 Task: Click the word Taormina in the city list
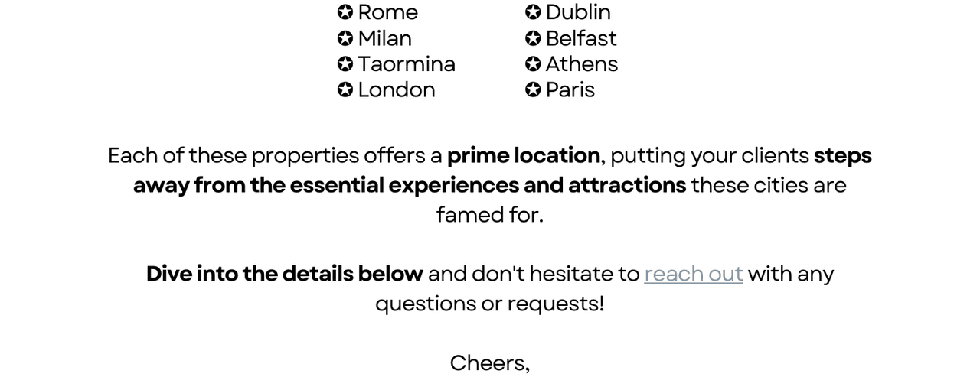click(x=407, y=64)
